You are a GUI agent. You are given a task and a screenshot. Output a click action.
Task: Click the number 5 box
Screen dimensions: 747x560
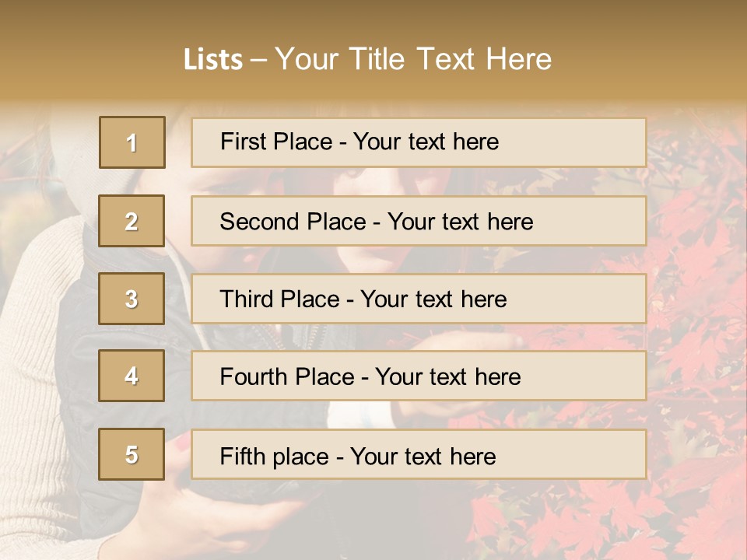tap(132, 454)
